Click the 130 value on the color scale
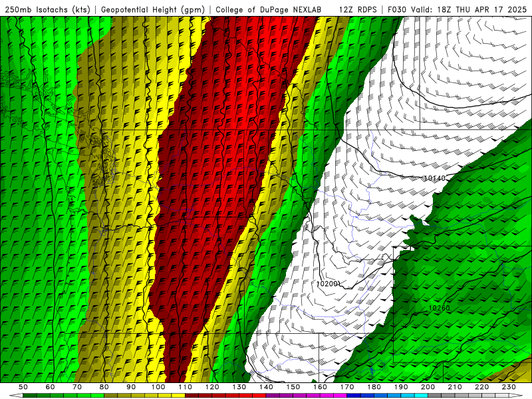Image resolution: width=532 pixels, height=399 pixels. pyautogui.click(x=239, y=387)
